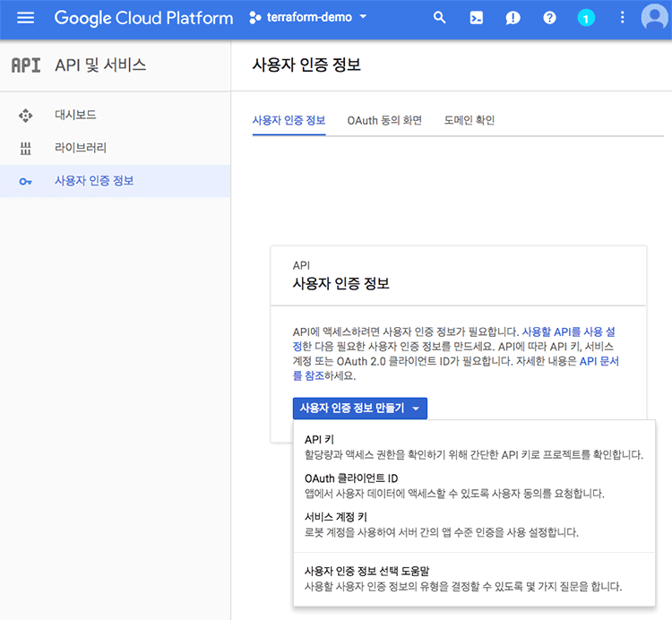The height and width of the screenshot is (620, 672).
Task: Follow the API 문서를 참조 link
Action: (599, 361)
